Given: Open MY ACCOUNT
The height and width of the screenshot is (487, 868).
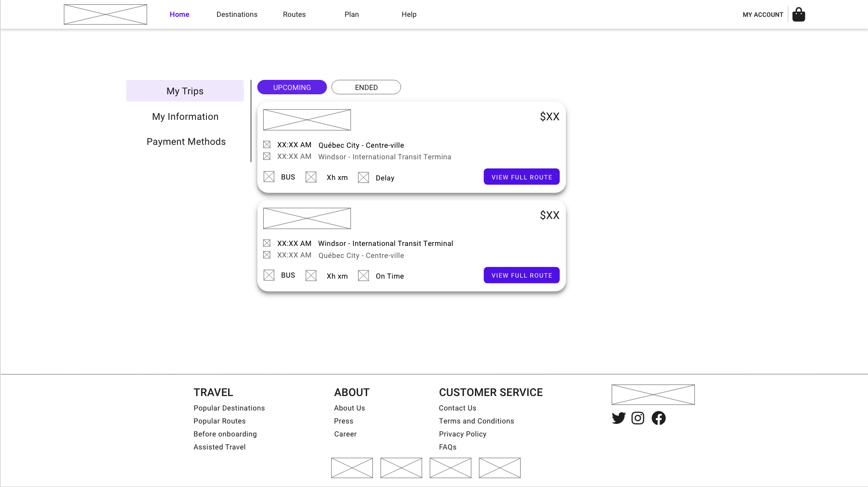Looking at the screenshot, I should pos(763,14).
